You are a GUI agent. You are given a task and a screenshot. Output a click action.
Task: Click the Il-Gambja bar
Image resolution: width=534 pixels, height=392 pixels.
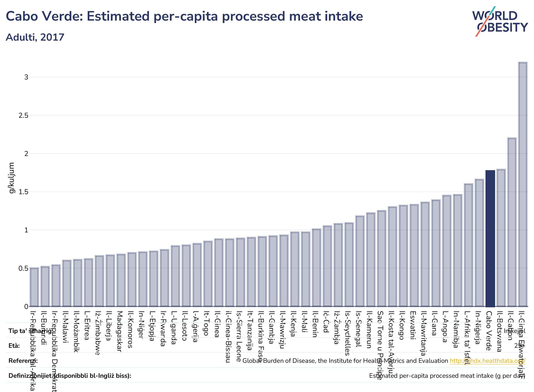click(x=273, y=271)
